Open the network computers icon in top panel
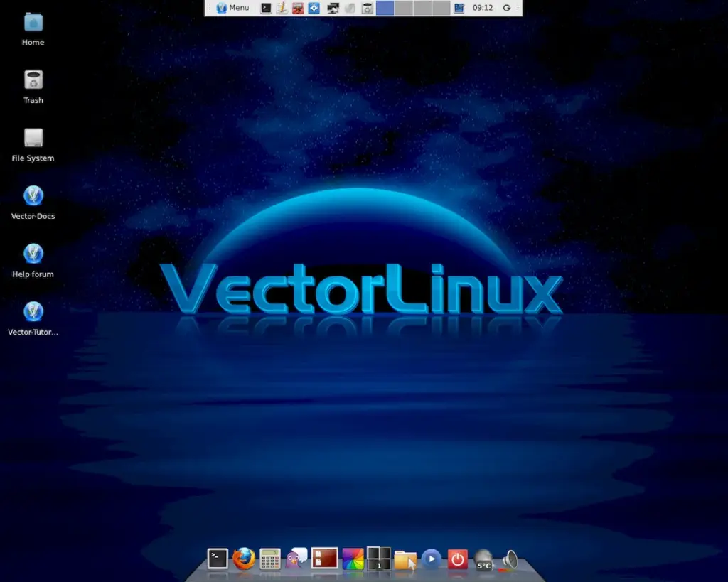The width and height of the screenshot is (728, 582). [x=333, y=8]
